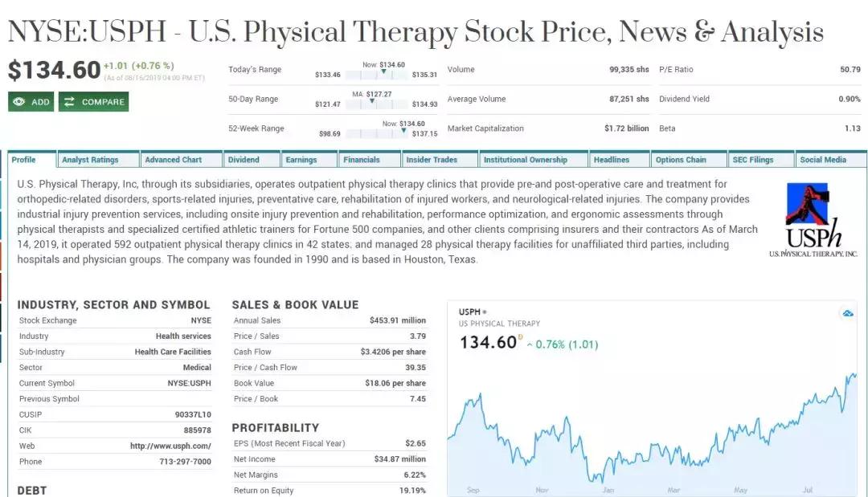Open the http://www.usph.com/ website link
This screenshot has width=868, height=497.
coord(170,446)
